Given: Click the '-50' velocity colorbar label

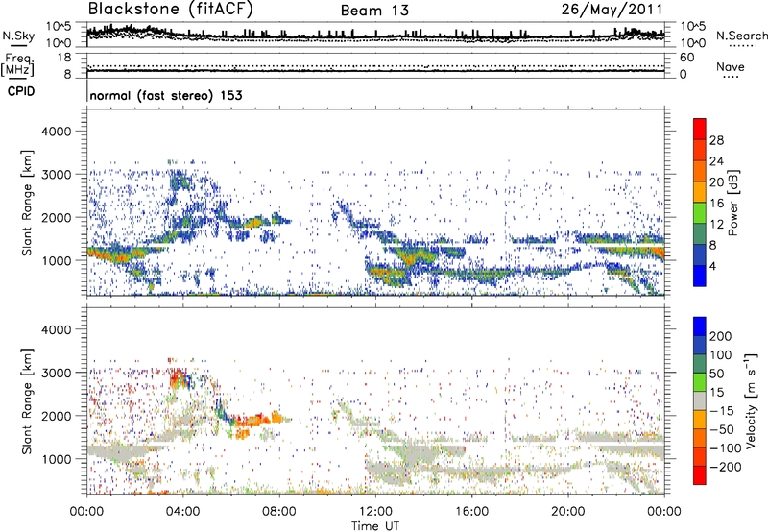Looking at the screenshot, I should point(721,429).
